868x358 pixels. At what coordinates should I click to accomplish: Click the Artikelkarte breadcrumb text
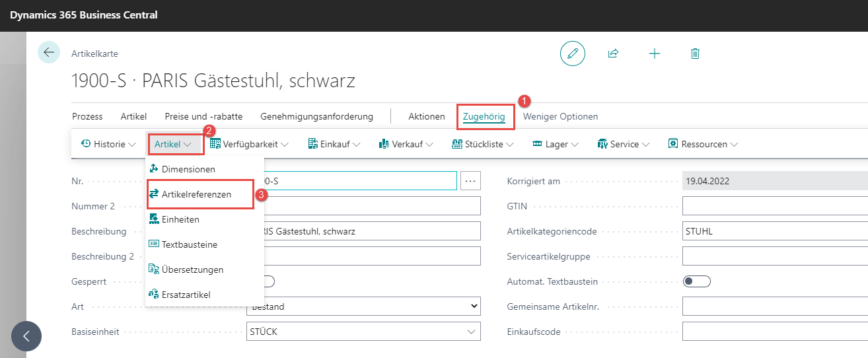click(94, 54)
